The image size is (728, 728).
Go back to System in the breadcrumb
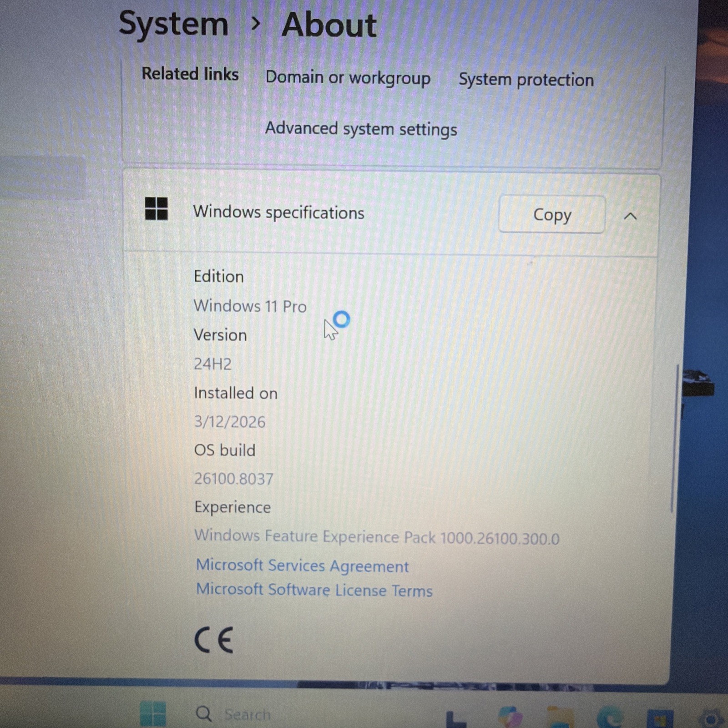pos(173,25)
